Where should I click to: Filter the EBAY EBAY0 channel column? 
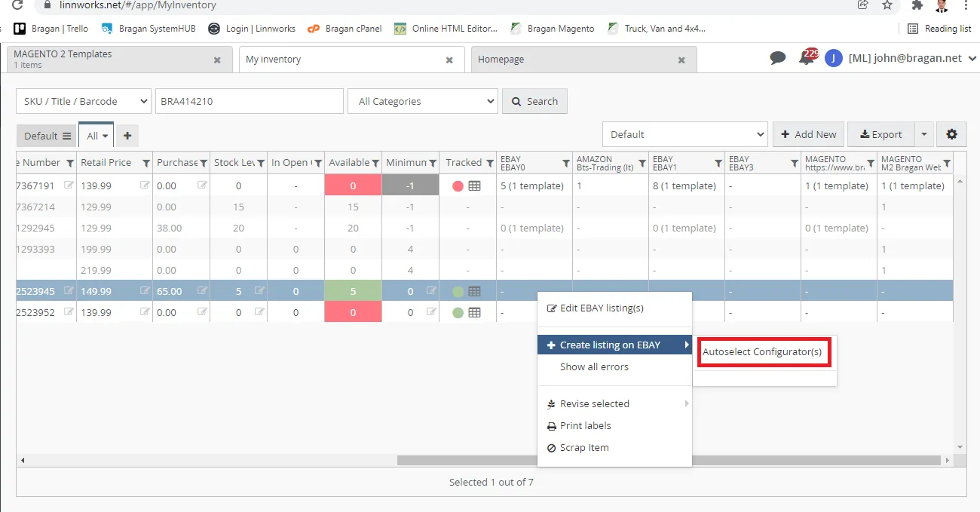pos(566,163)
